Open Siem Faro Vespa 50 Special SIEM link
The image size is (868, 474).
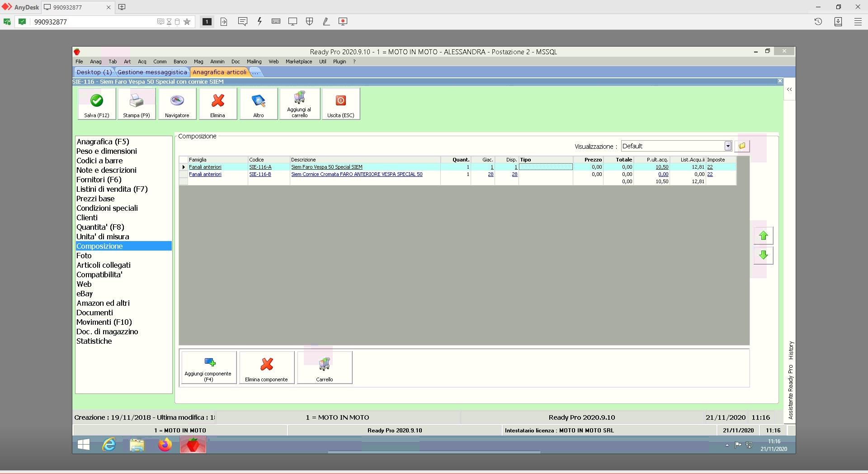point(327,167)
